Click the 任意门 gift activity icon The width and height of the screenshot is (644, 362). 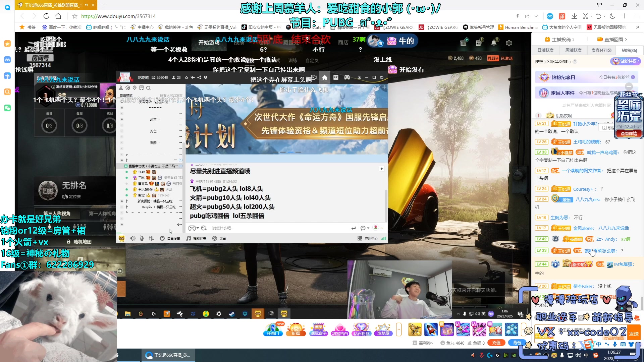point(273,329)
